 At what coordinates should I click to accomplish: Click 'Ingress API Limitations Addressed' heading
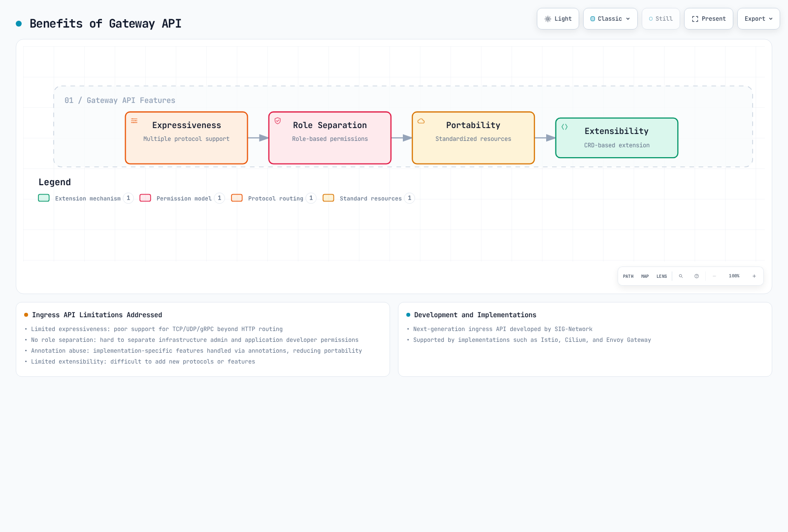97,315
